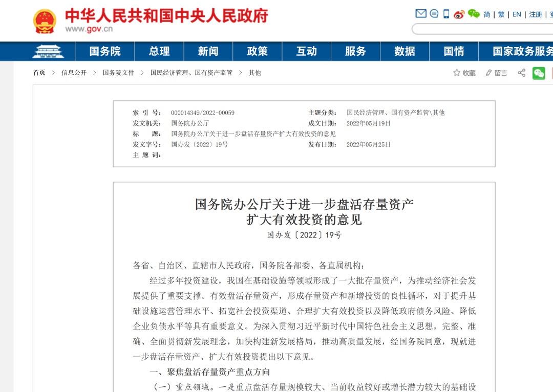Open the 数据 navigation item
Image resolution: width=553 pixels, height=392 pixels.
(405, 51)
